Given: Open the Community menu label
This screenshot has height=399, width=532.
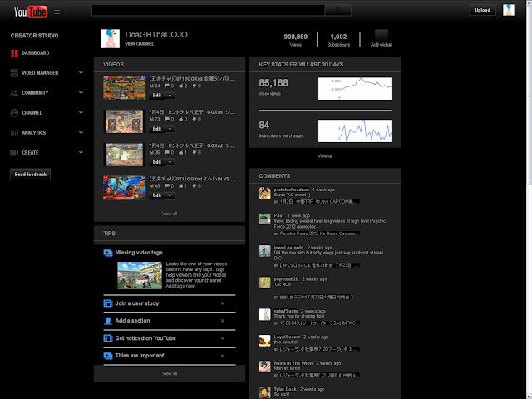Looking at the screenshot, I should click(x=35, y=92).
